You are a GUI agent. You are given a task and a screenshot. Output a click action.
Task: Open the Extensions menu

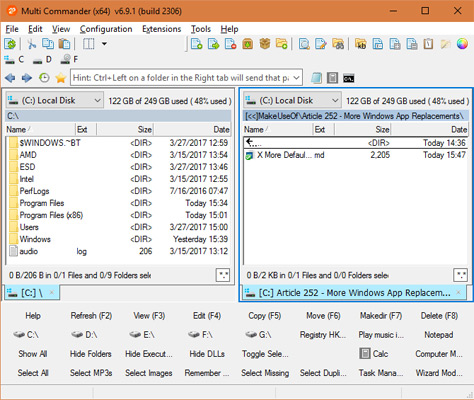(x=162, y=29)
